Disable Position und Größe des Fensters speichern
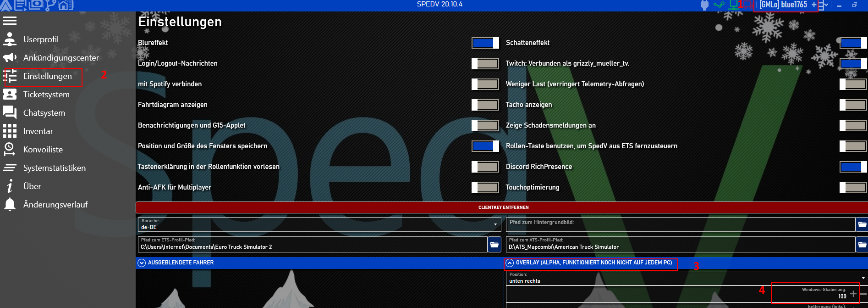The height and width of the screenshot is (308, 868). [x=485, y=146]
